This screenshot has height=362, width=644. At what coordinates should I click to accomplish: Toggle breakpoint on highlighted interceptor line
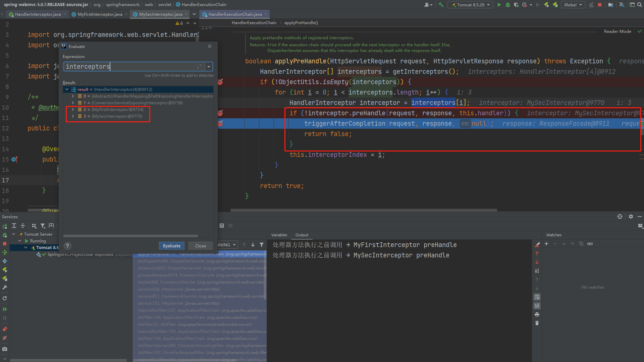click(x=220, y=124)
